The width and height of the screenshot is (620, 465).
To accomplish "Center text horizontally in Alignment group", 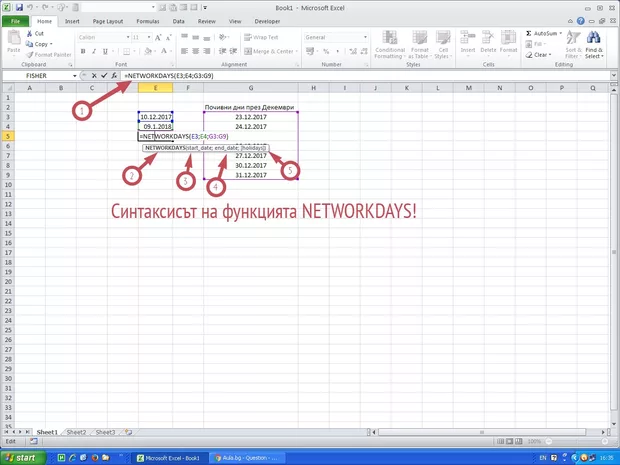I will coord(195,51).
